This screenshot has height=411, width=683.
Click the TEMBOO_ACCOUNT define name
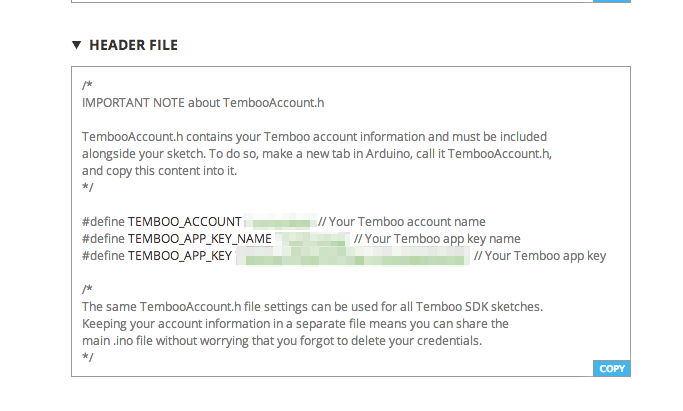[x=185, y=221]
